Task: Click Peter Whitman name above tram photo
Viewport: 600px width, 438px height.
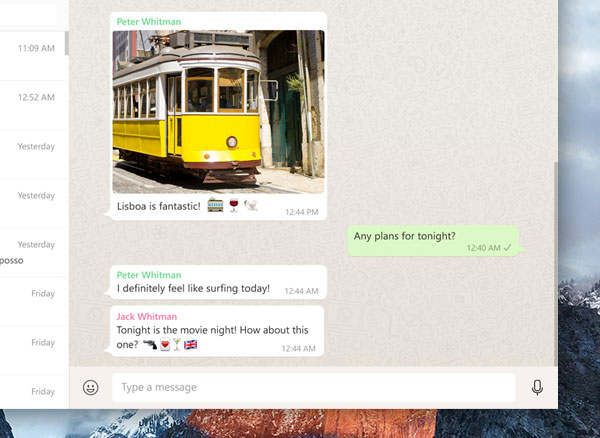Action: pos(149,22)
